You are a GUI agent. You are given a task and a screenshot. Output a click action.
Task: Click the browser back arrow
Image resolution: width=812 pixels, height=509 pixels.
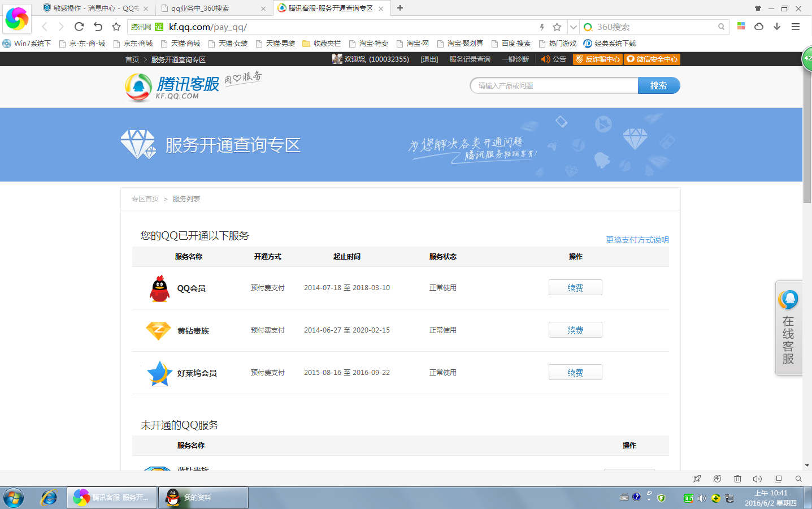[x=45, y=27]
